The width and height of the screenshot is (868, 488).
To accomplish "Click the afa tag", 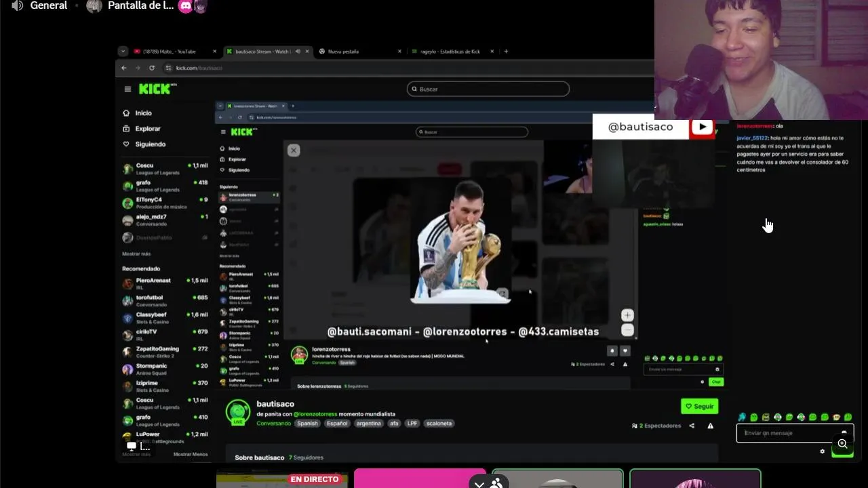I will coord(394,423).
